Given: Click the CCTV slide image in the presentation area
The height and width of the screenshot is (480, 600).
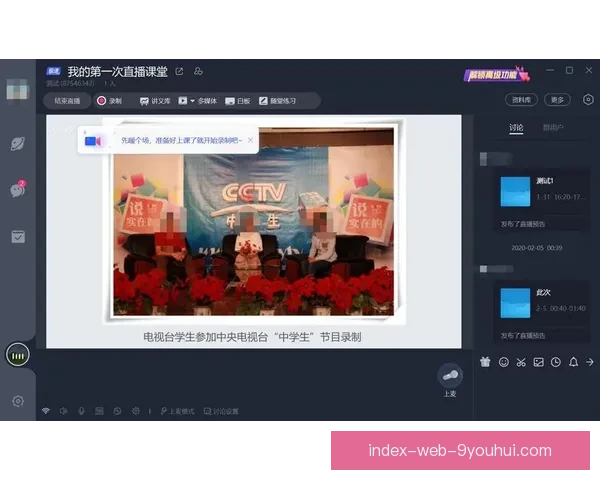Looking at the screenshot, I should [253, 221].
